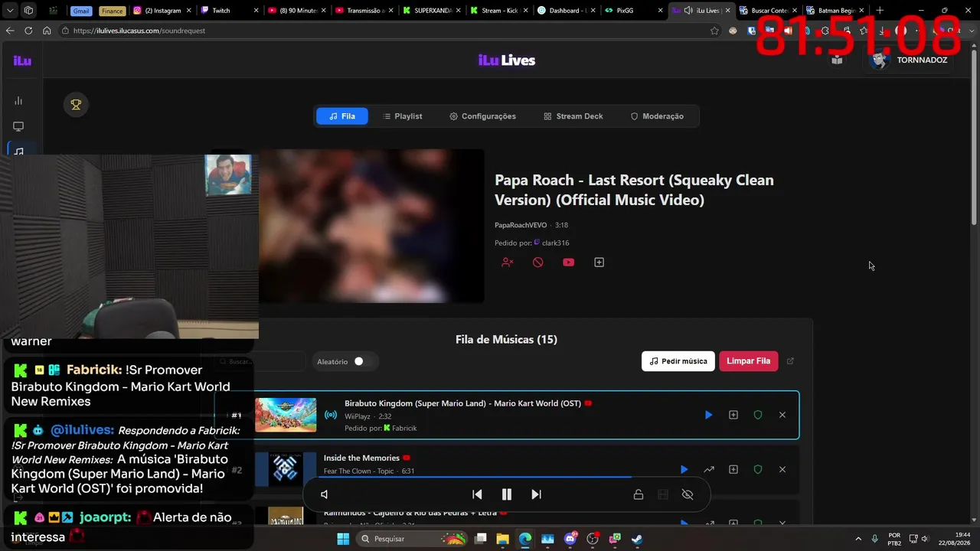This screenshot has width=980, height=551.
Task: Skip to the previous track
Action: click(x=477, y=494)
